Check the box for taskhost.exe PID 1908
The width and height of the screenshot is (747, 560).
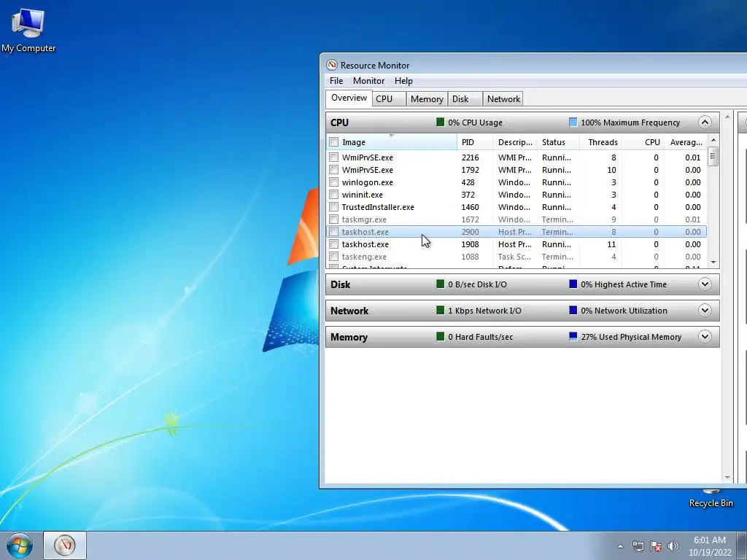[x=334, y=244]
